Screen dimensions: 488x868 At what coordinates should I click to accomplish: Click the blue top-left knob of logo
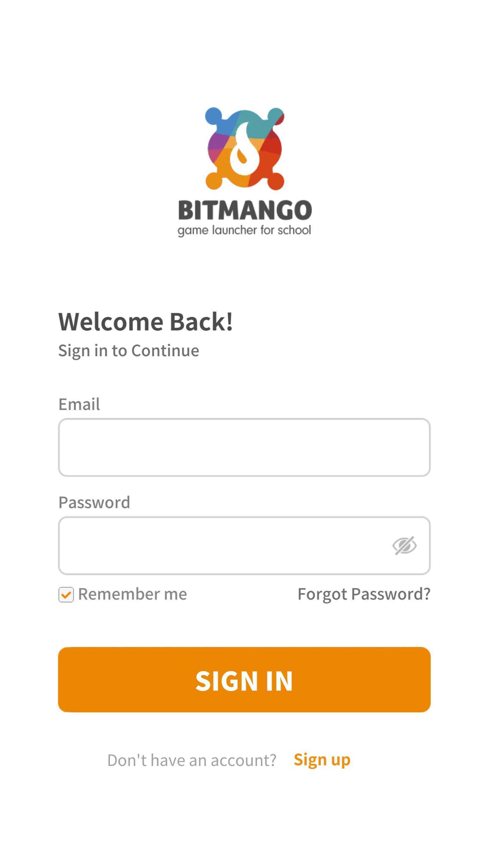point(213,116)
